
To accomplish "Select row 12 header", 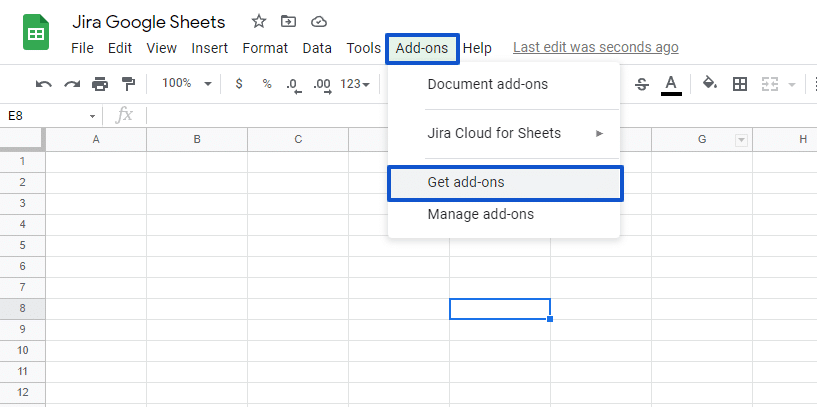I will click(22, 392).
